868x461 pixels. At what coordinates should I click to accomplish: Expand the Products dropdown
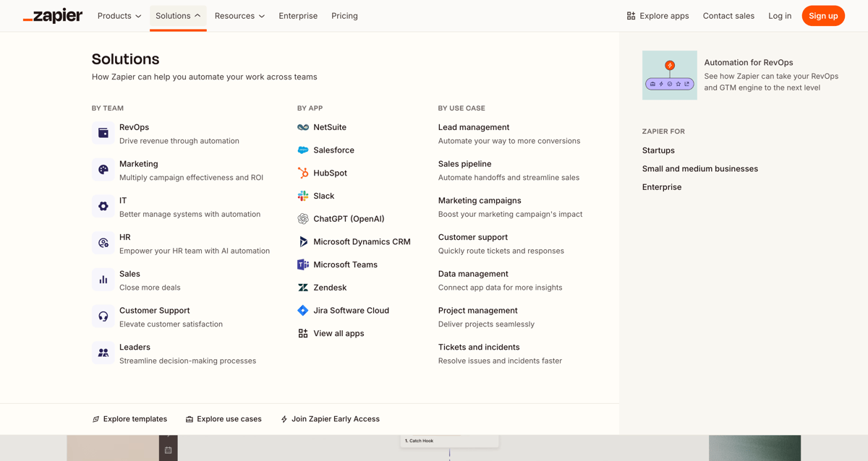(119, 15)
